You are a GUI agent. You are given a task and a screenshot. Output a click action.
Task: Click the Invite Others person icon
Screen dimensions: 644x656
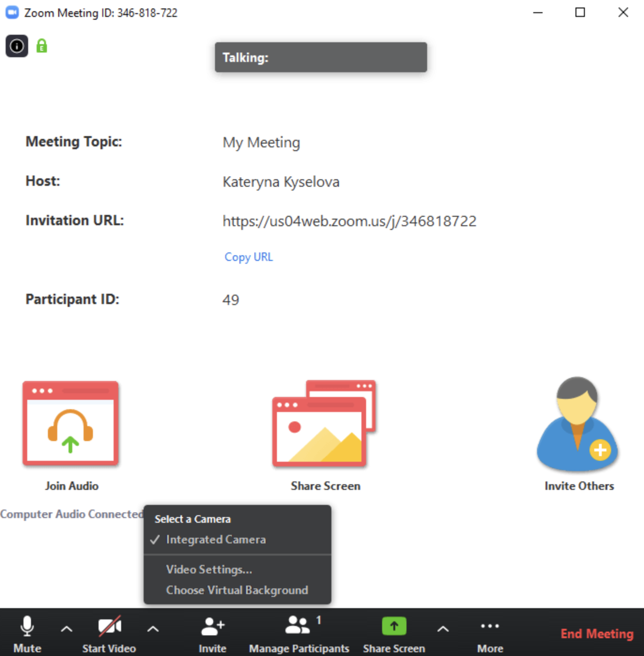coord(577,424)
